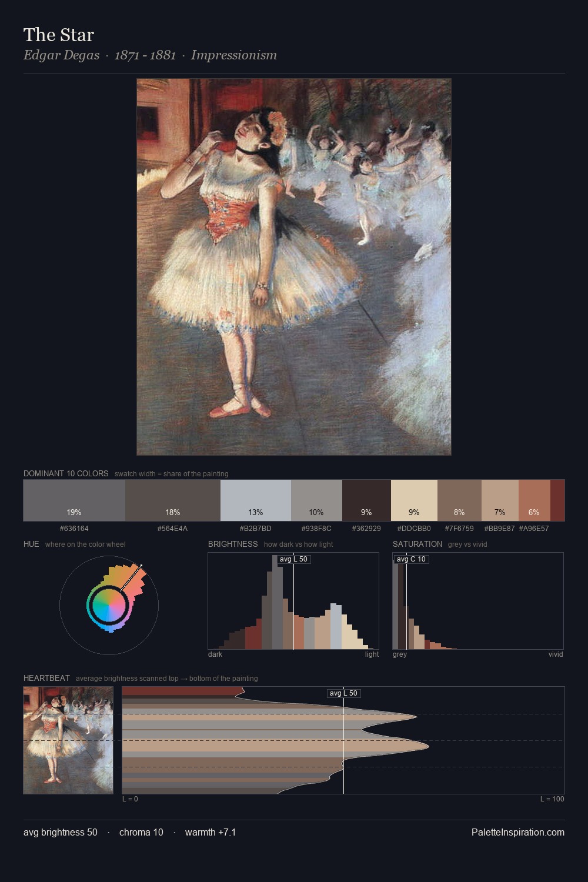
Task: Click the main painting image of The Star
Action: (x=294, y=267)
